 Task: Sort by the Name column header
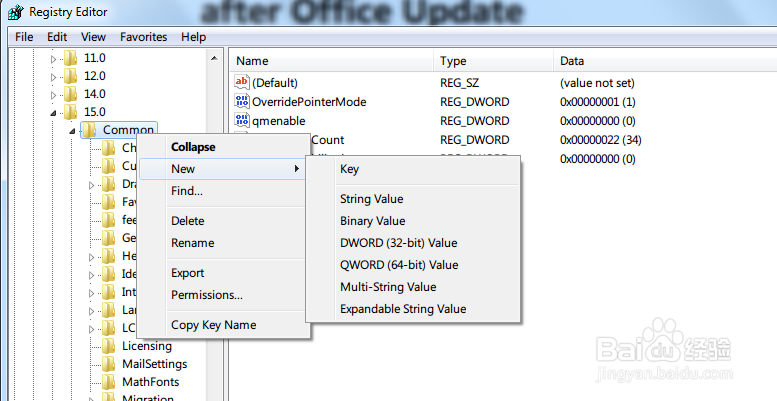click(331, 61)
